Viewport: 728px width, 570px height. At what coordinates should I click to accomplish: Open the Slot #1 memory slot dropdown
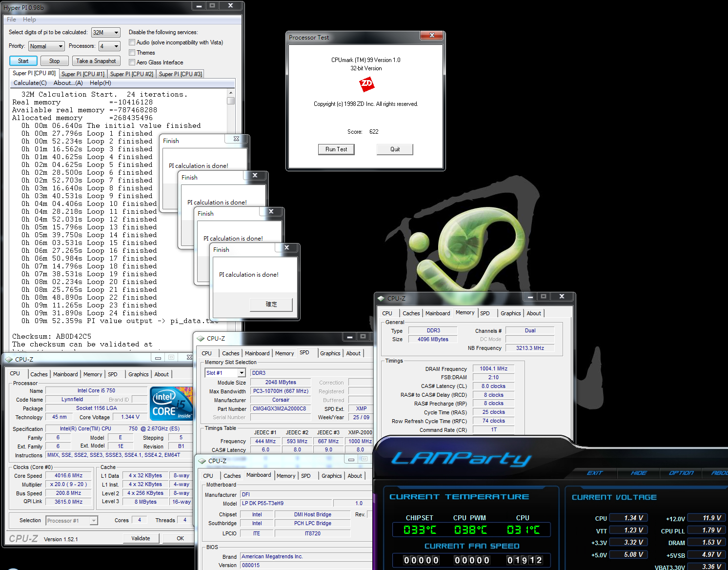coord(241,373)
